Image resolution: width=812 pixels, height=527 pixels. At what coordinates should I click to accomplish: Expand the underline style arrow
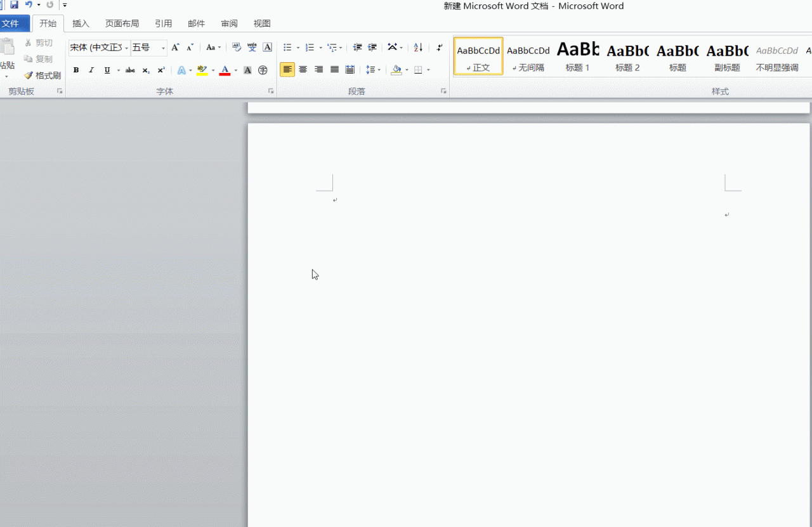pos(118,70)
